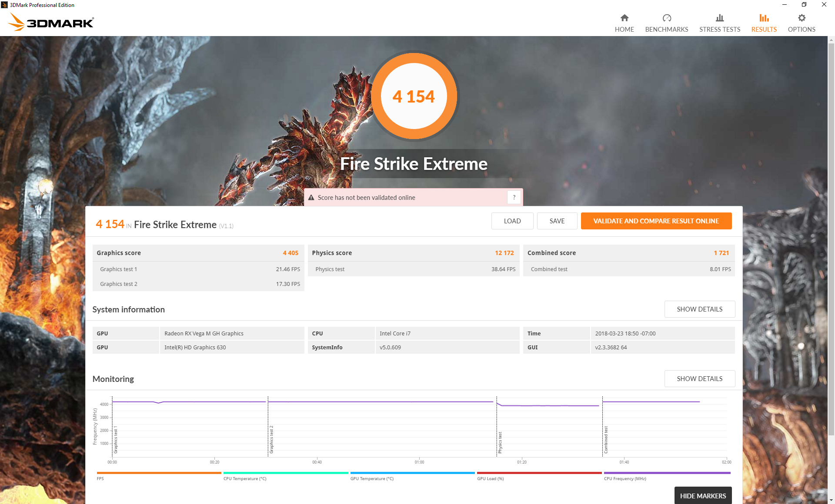Select the Results bar chart icon
This screenshot has height=504, width=835.
(764, 18)
